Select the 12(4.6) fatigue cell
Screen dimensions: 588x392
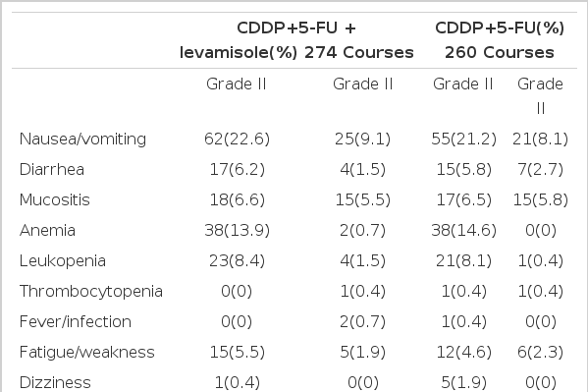[464, 353]
